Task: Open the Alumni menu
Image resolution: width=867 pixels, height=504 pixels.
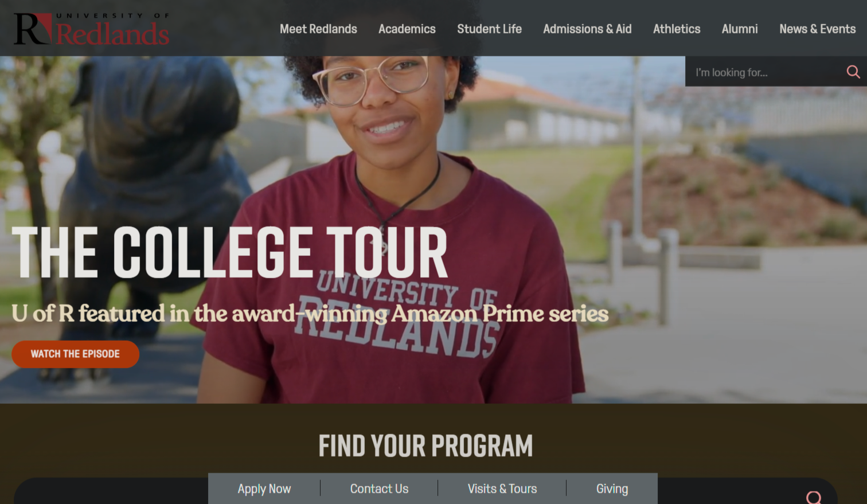Action: 740,29
